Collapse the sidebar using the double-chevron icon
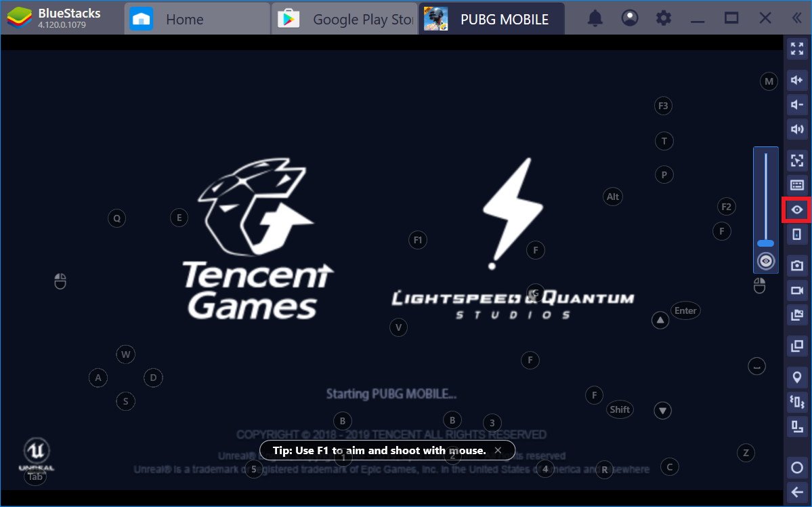Image resolution: width=812 pixels, height=507 pixels. coord(797,18)
